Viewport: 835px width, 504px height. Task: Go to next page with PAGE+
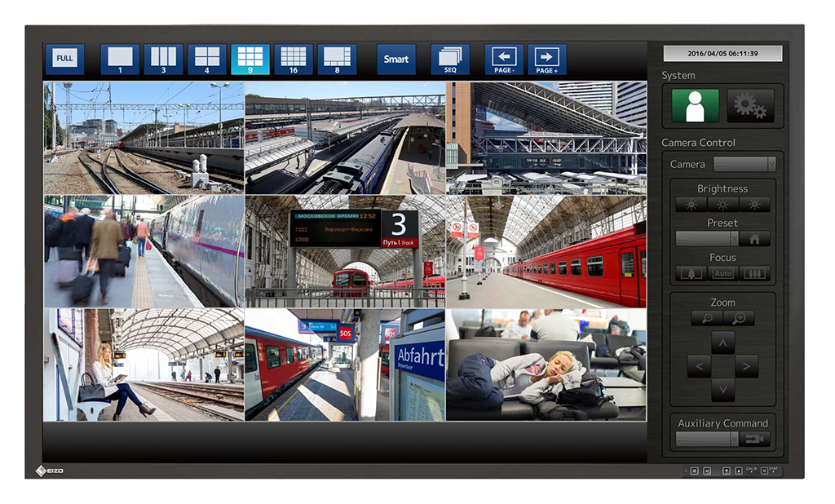click(x=547, y=59)
